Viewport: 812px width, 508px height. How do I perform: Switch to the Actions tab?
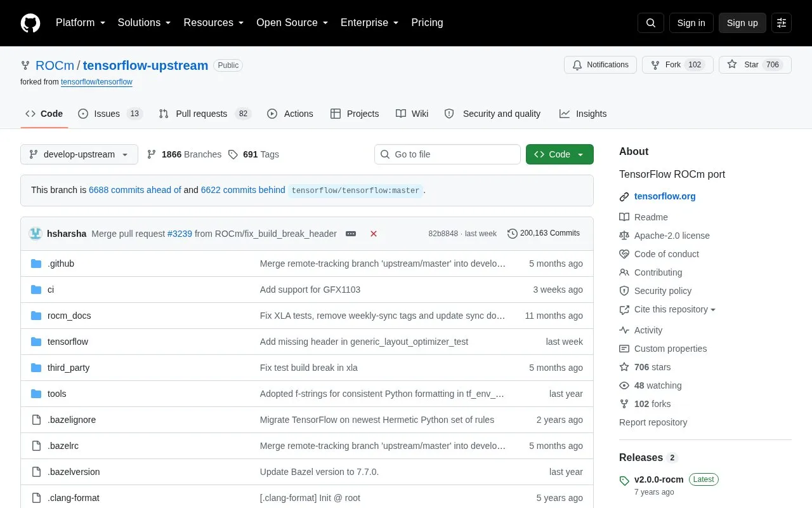pos(290,114)
